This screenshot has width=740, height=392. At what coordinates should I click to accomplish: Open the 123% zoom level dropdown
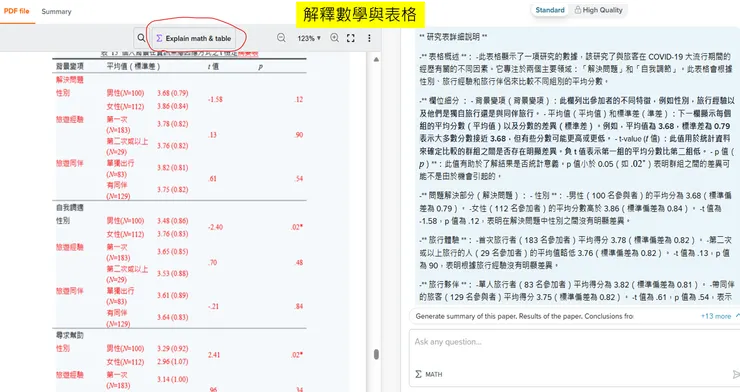tap(309, 38)
